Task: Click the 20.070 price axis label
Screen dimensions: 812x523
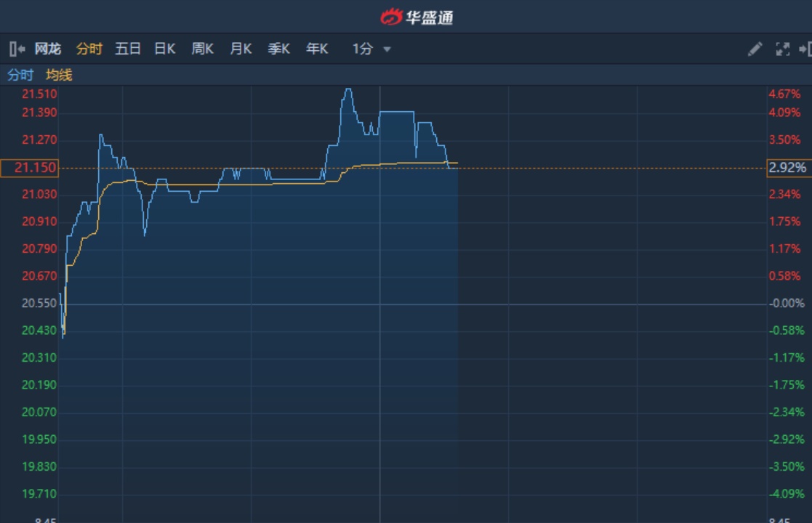Action: (39, 413)
